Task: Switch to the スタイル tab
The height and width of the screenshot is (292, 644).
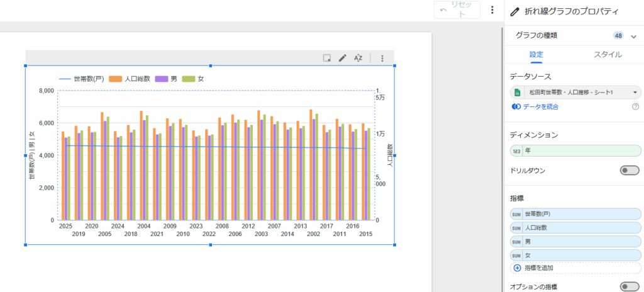Action: [x=608, y=55]
